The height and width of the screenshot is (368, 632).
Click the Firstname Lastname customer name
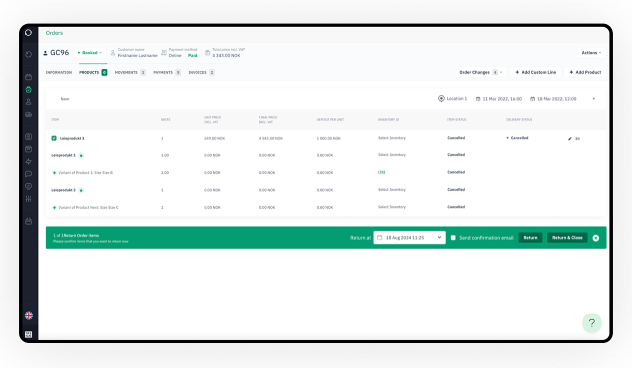[x=137, y=56]
